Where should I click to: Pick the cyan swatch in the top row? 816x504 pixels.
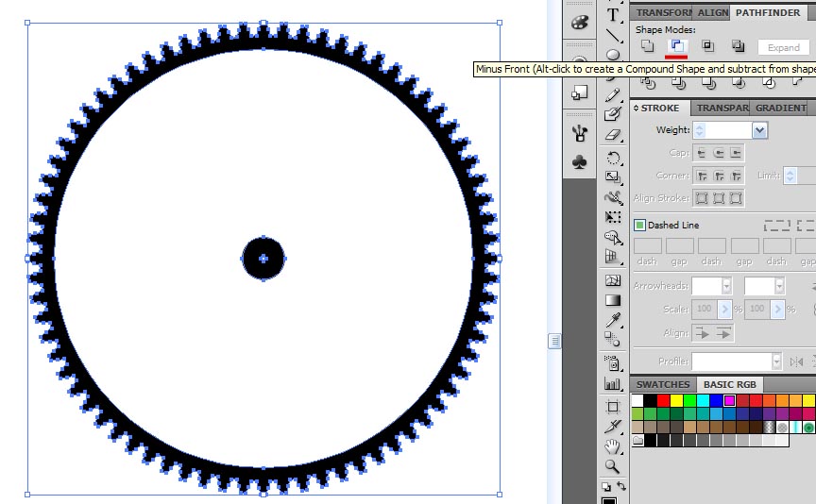pos(703,400)
